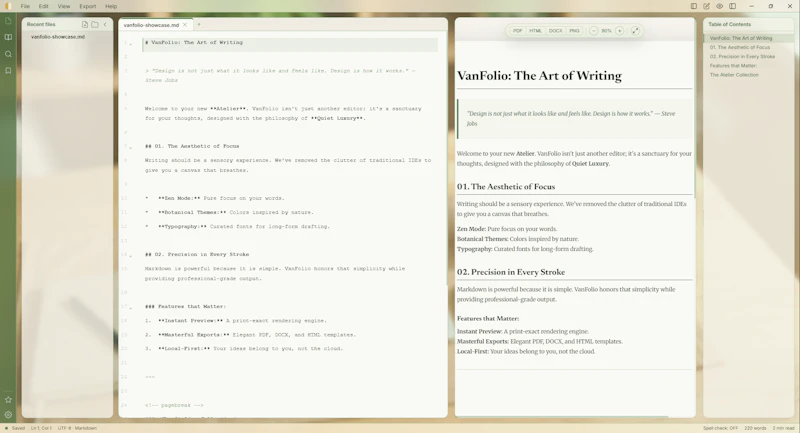Screen dimensions: 800x433
Task: Click the 'Table of Contents' panel header
Action: pyautogui.click(x=729, y=24)
